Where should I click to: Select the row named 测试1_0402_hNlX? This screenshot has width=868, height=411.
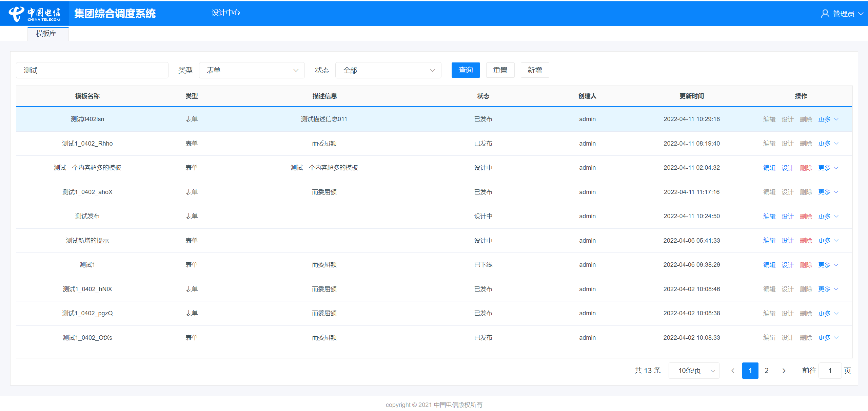(434, 289)
